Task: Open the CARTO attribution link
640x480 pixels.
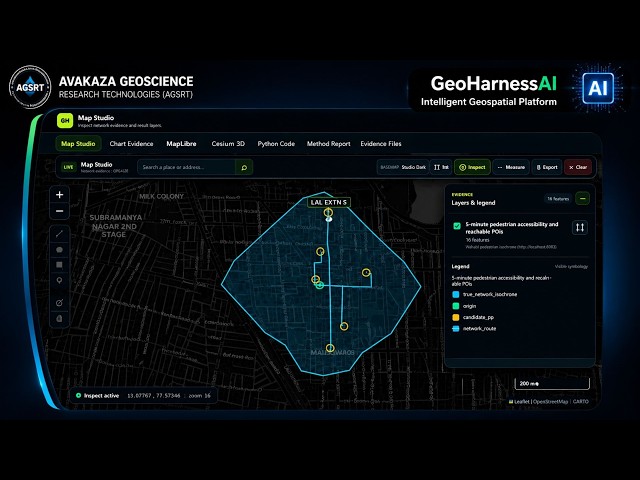Action: [x=580, y=402]
